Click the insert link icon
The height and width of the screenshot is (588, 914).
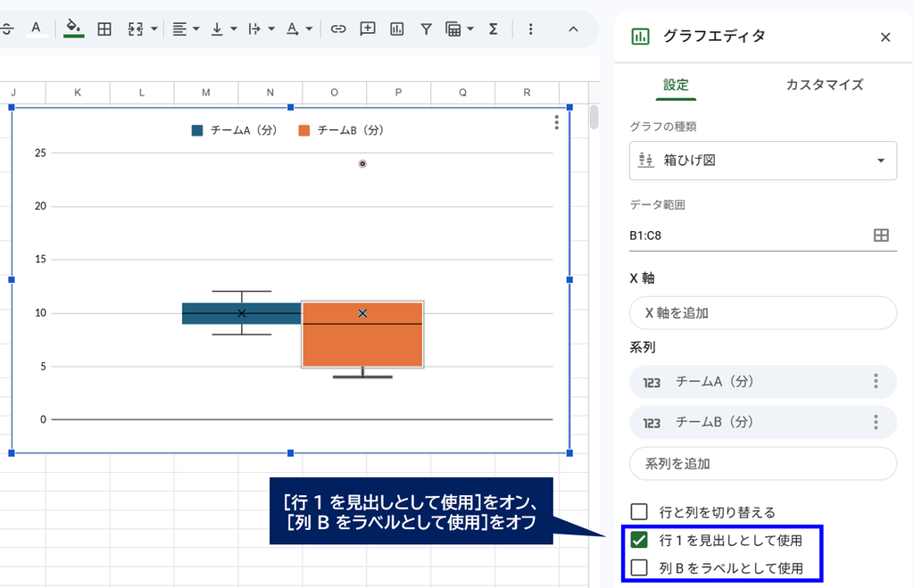(338, 29)
